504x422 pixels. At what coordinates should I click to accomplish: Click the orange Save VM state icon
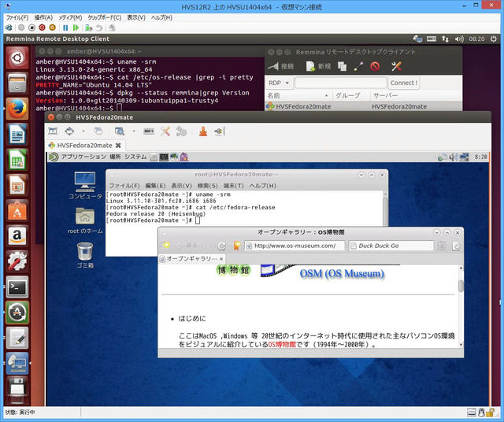[x=53, y=28]
